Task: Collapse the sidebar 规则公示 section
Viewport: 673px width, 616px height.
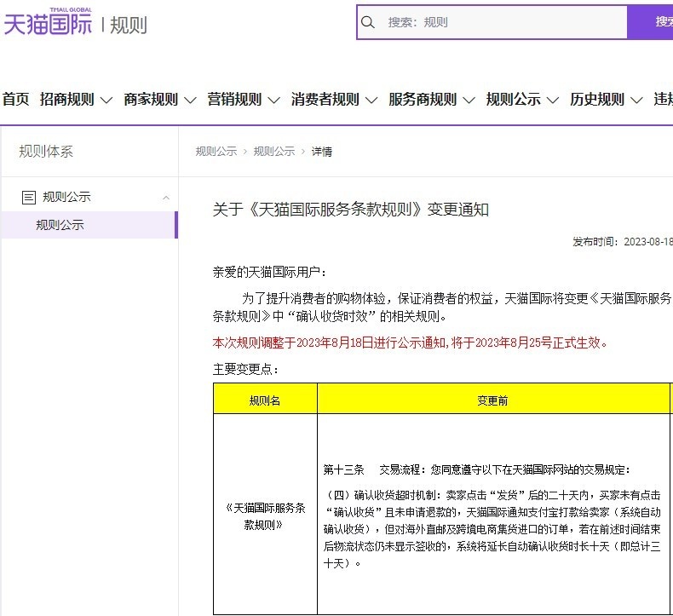Action: (x=166, y=198)
